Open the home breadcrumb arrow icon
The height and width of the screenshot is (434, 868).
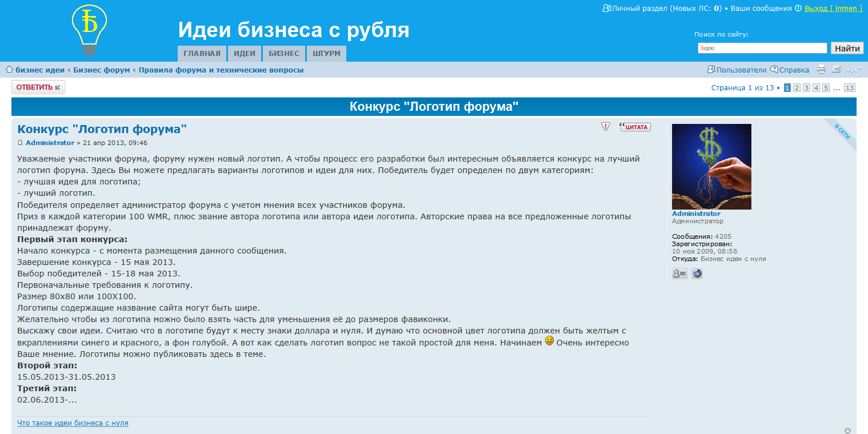9,69
